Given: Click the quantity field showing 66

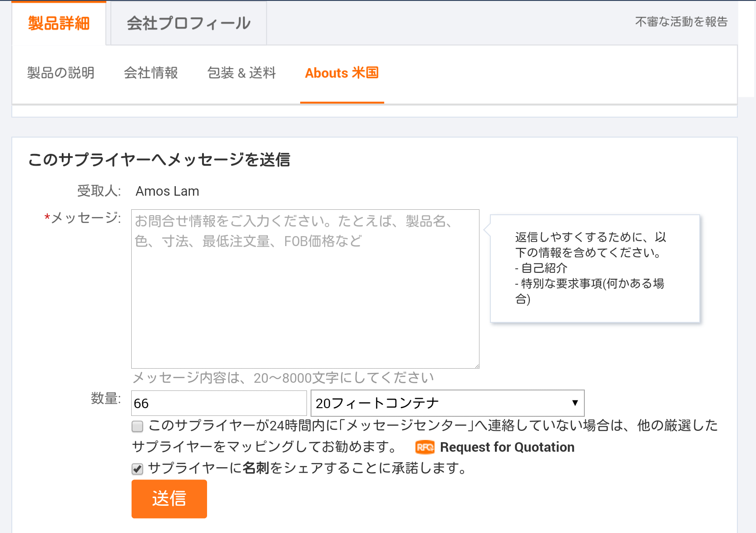Looking at the screenshot, I should pyautogui.click(x=219, y=403).
